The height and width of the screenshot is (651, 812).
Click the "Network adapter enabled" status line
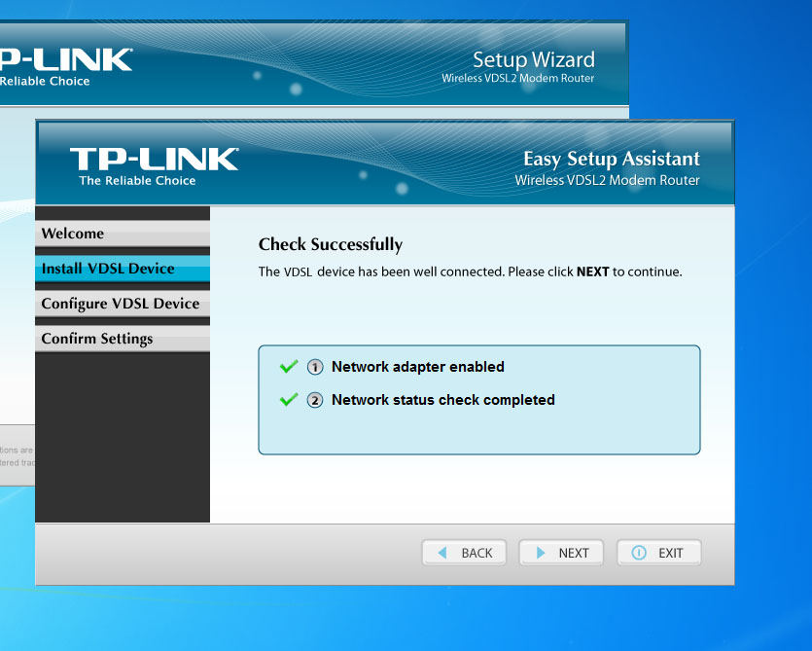[417, 367]
